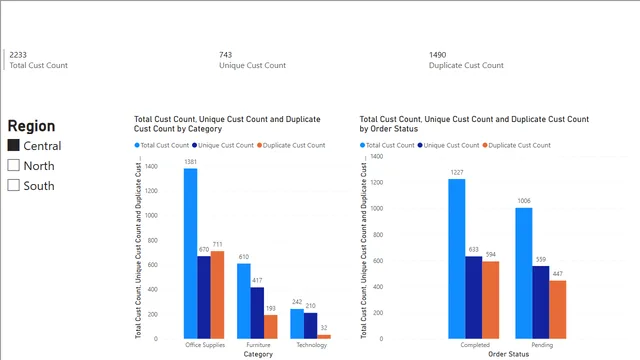
Task: Select the Office Supplies total bar 1381
Action: tap(191, 253)
